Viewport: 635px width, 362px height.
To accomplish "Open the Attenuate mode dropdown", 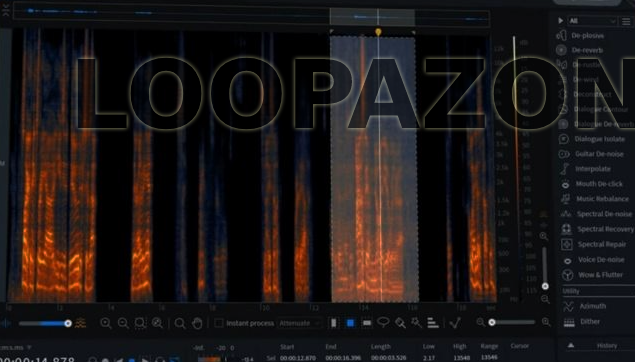I will coord(299,323).
